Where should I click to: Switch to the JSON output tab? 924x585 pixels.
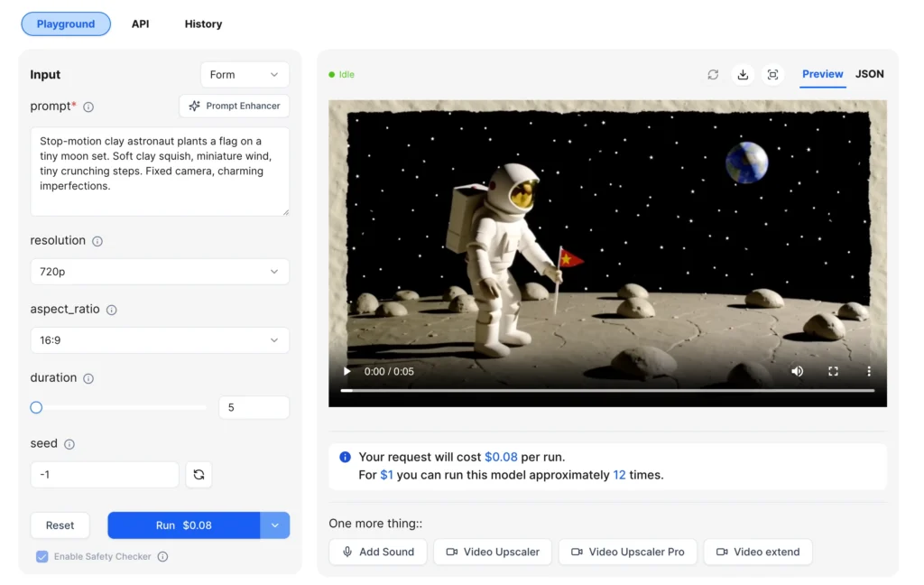click(x=869, y=74)
